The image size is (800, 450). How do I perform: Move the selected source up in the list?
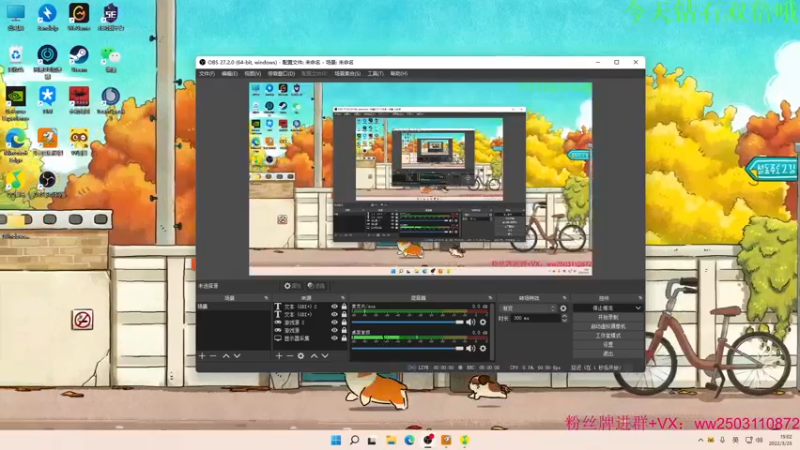[x=314, y=356]
